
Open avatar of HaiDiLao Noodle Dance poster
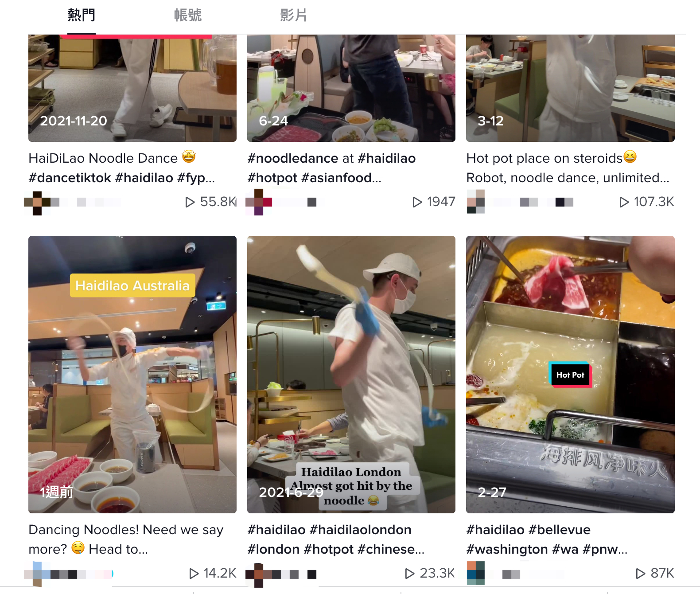tap(37, 203)
